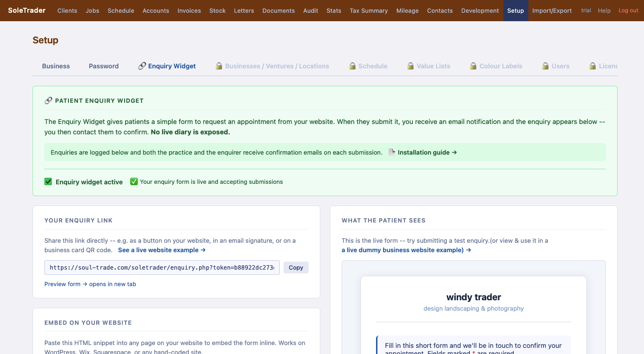Open Tax Summary in the navigation
644x354 pixels.
coord(368,10)
